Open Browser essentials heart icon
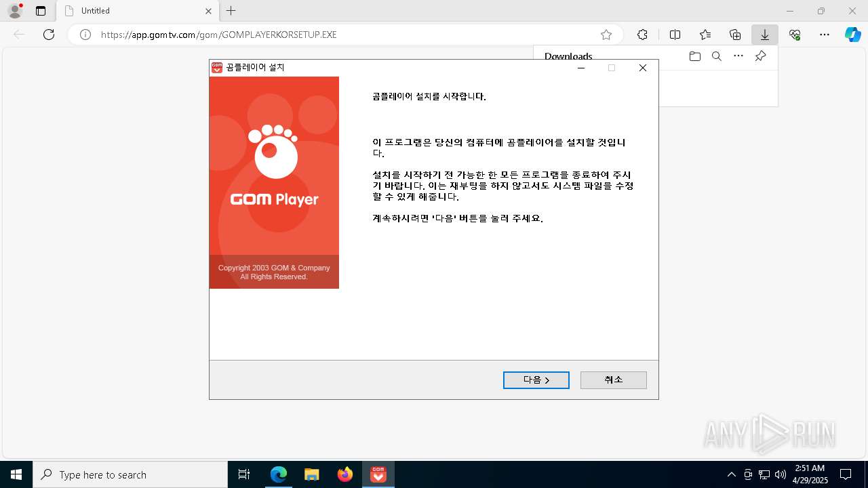 [795, 35]
